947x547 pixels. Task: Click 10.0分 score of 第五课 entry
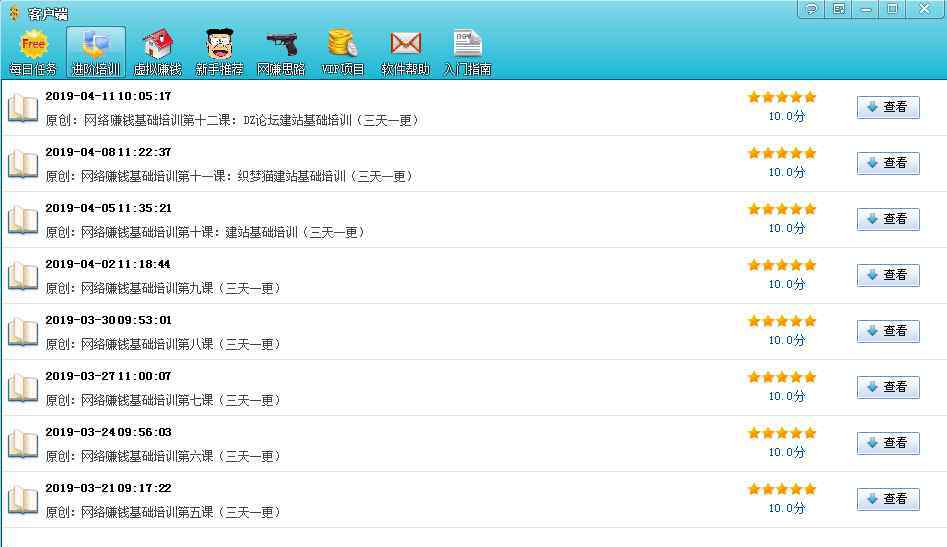click(787, 508)
